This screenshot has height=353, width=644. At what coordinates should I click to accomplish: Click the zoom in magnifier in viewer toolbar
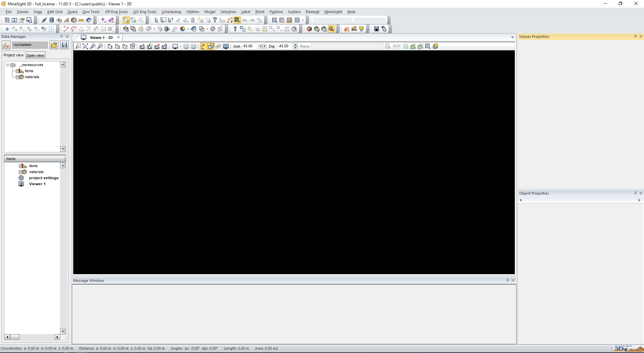click(x=93, y=46)
